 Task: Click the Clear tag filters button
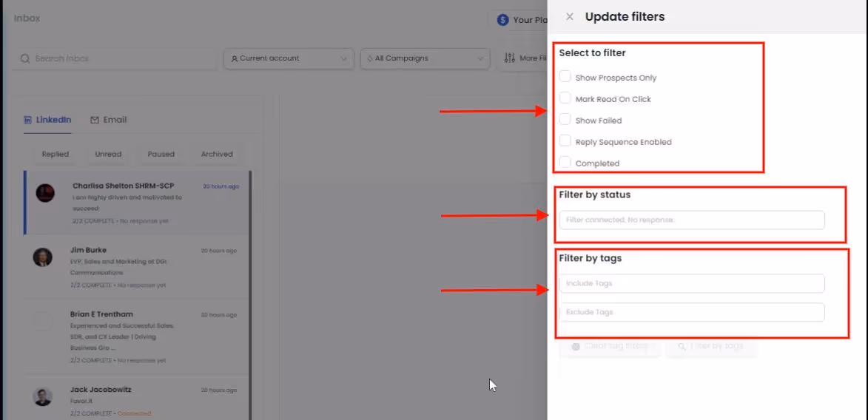click(610, 346)
